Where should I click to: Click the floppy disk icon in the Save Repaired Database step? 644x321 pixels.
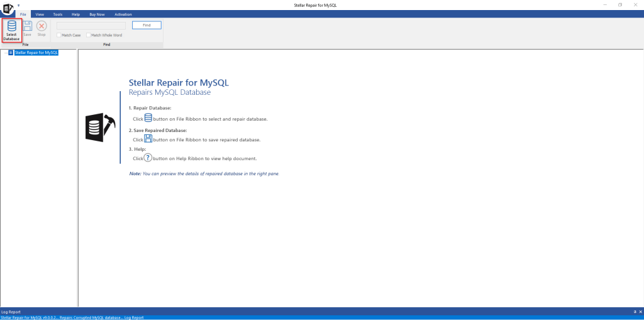coord(148,138)
